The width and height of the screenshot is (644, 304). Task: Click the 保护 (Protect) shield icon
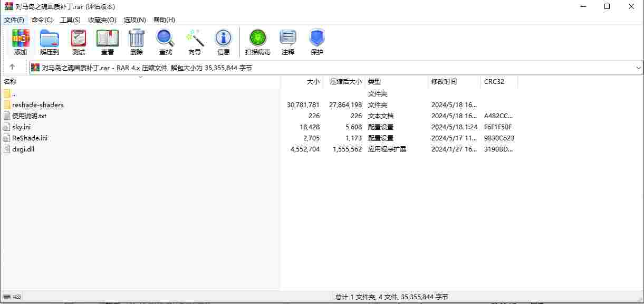pos(317,38)
